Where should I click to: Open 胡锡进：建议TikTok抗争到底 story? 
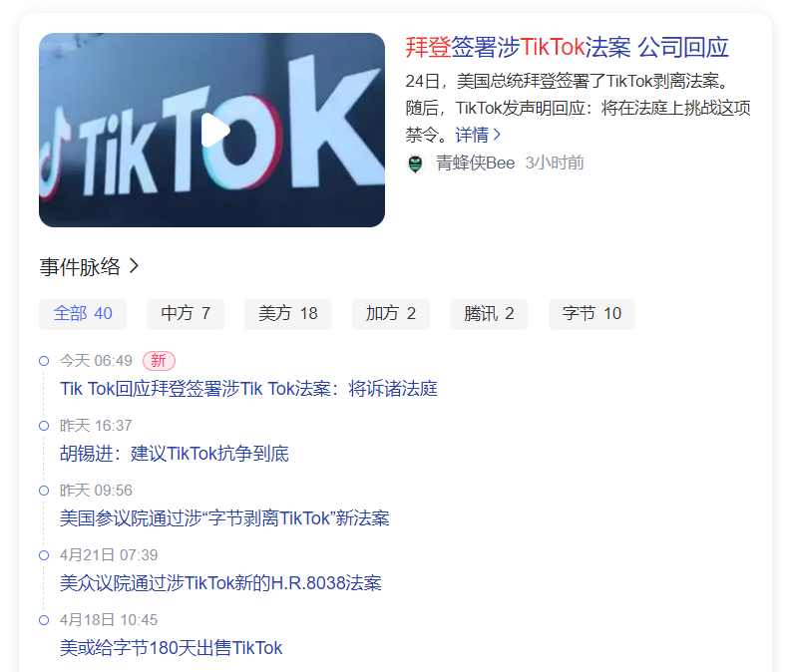point(175,454)
